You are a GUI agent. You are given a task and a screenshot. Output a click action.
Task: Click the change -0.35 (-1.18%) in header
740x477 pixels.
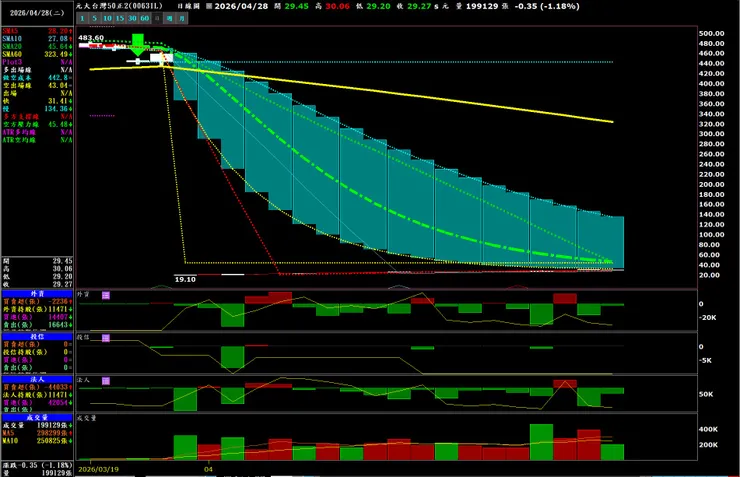click(x=547, y=6)
